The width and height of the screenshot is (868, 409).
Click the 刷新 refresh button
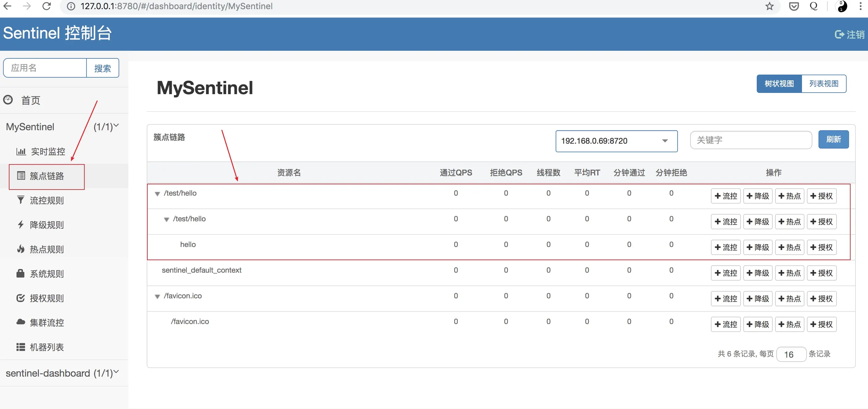point(833,139)
